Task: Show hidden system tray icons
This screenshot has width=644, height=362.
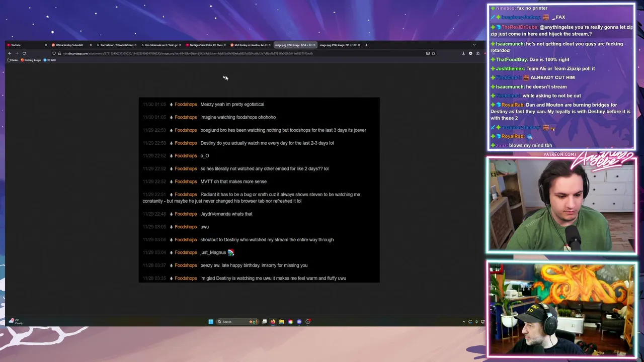Action: click(x=463, y=322)
